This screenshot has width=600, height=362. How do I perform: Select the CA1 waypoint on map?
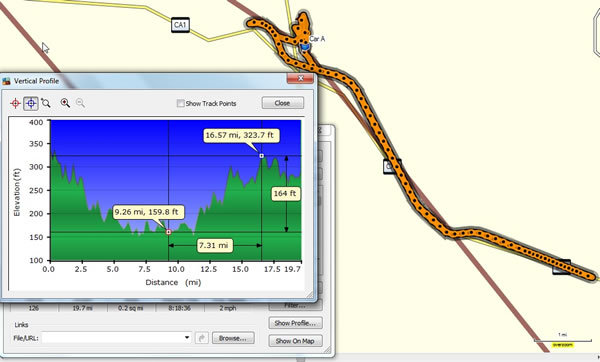[x=180, y=25]
